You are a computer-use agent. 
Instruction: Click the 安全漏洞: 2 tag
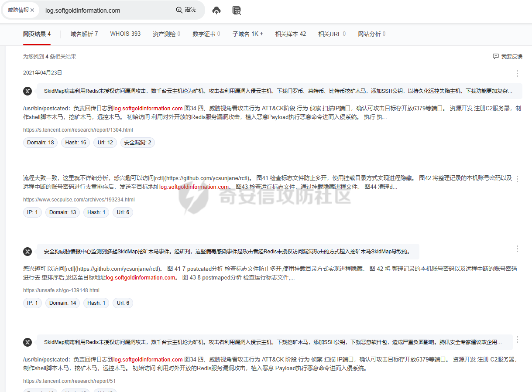click(x=137, y=143)
